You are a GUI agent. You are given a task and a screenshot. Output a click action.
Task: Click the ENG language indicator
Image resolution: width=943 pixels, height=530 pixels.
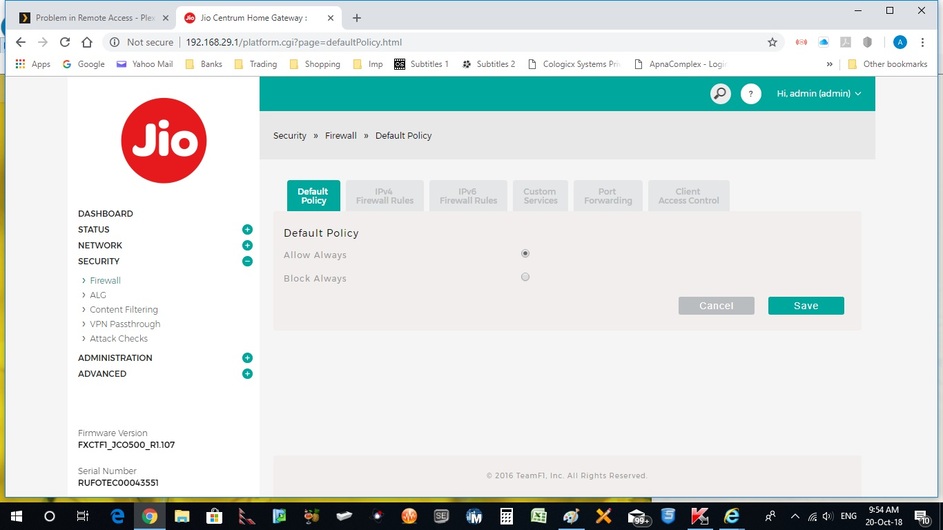[849, 516]
